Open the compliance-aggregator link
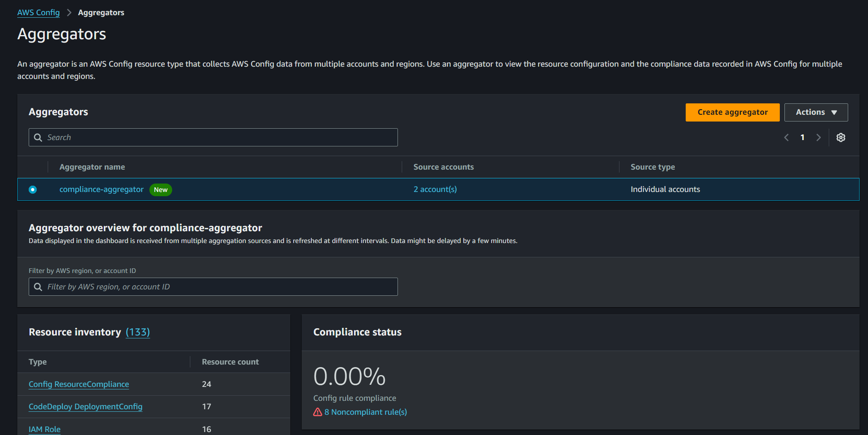 (101, 189)
